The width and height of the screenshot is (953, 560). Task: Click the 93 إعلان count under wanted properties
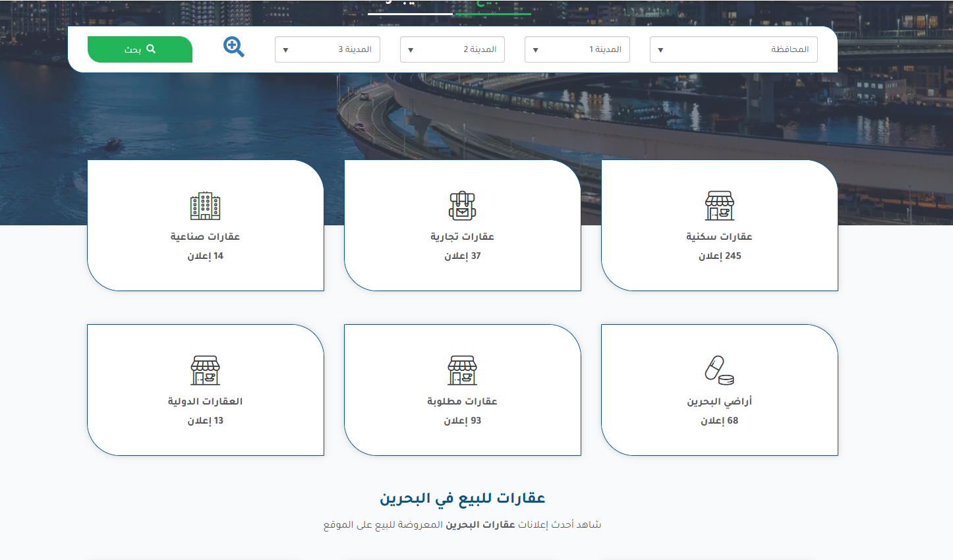coord(462,420)
